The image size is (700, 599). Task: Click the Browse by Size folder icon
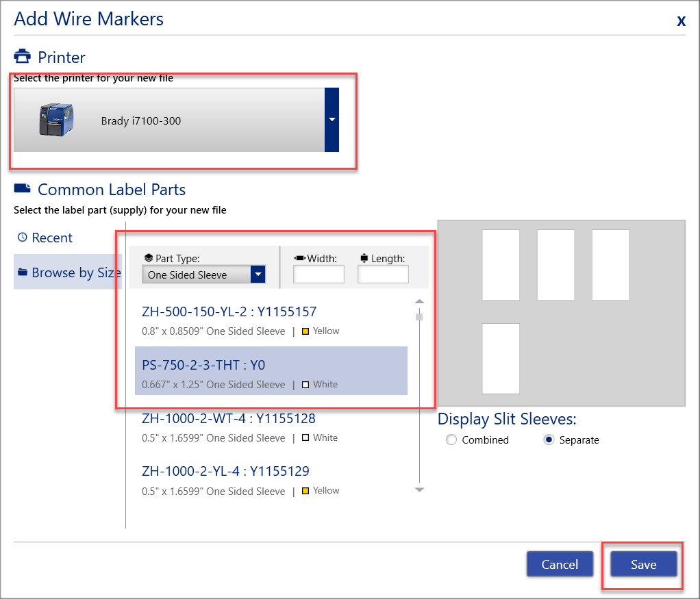click(23, 272)
